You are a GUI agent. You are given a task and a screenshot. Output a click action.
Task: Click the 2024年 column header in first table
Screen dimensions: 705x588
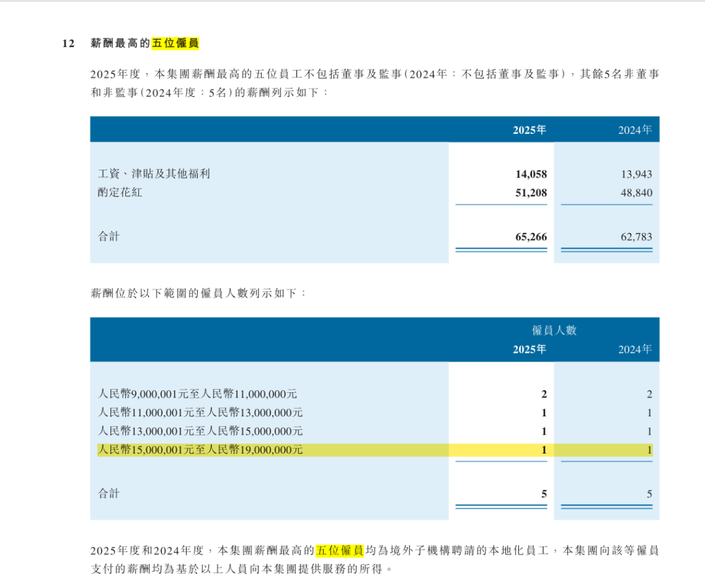636,130
